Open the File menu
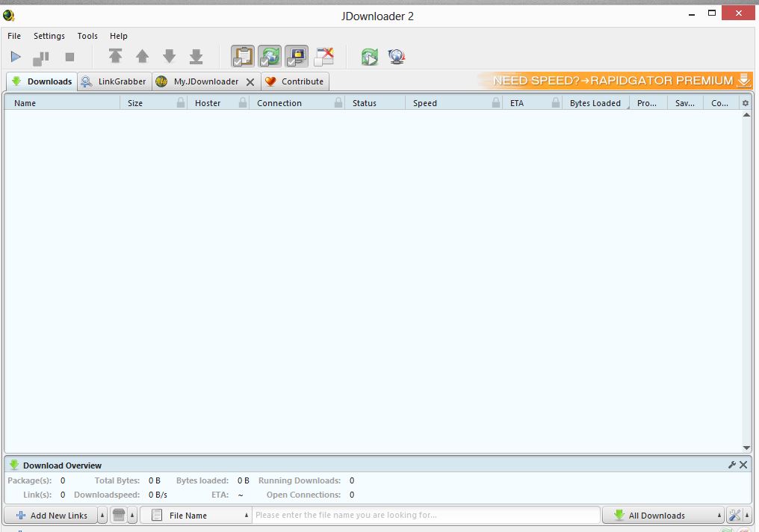 tap(14, 36)
